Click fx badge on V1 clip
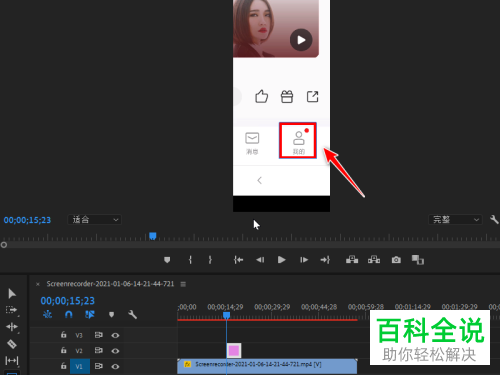 coord(188,364)
